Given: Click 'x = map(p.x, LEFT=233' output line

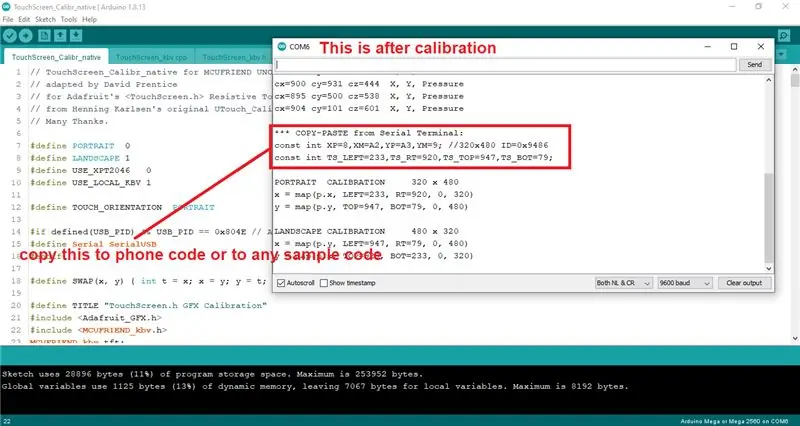Looking at the screenshot, I should pos(374,194).
